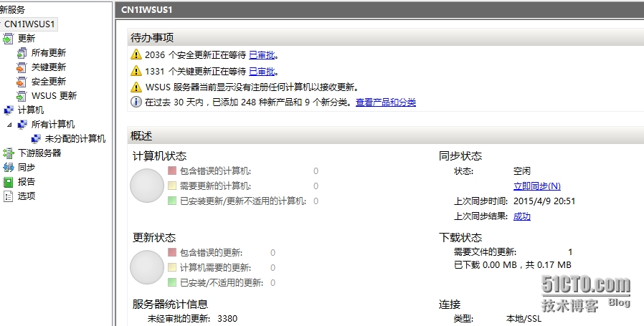644x326 pixels.
Task: Click info icon beside 在过去 30 天内
Action: point(136,102)
